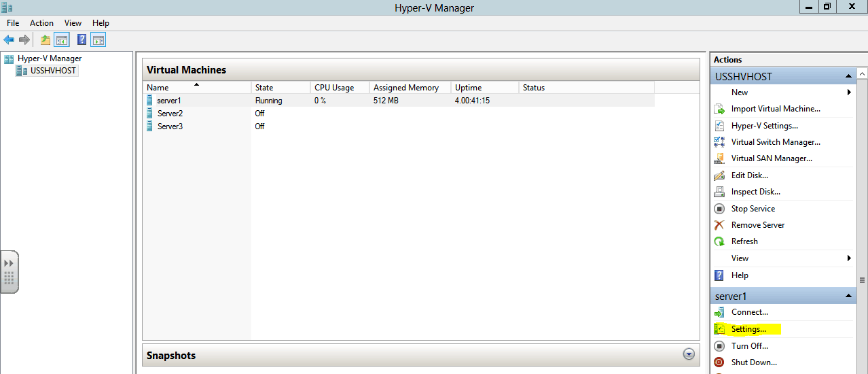Open Import Virtual Machine action

pyautogui.click(x=776, y=109)
